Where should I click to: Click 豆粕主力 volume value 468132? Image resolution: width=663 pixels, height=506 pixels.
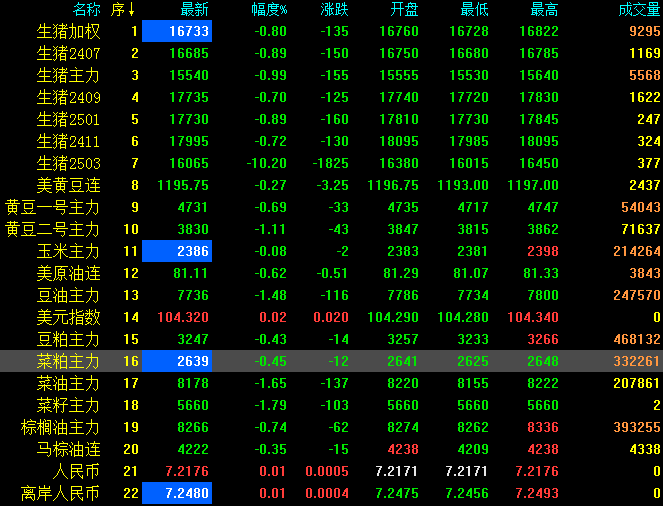(633, 339)
